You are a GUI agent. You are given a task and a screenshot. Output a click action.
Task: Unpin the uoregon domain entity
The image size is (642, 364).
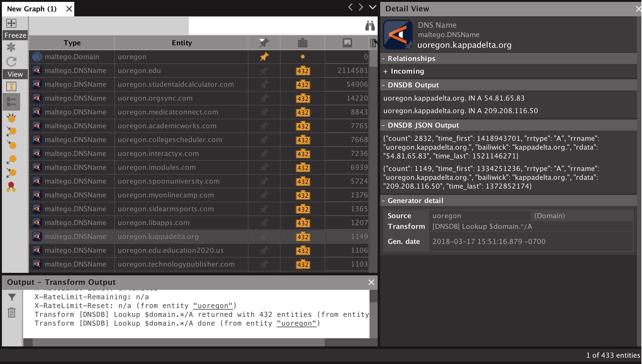264,57
